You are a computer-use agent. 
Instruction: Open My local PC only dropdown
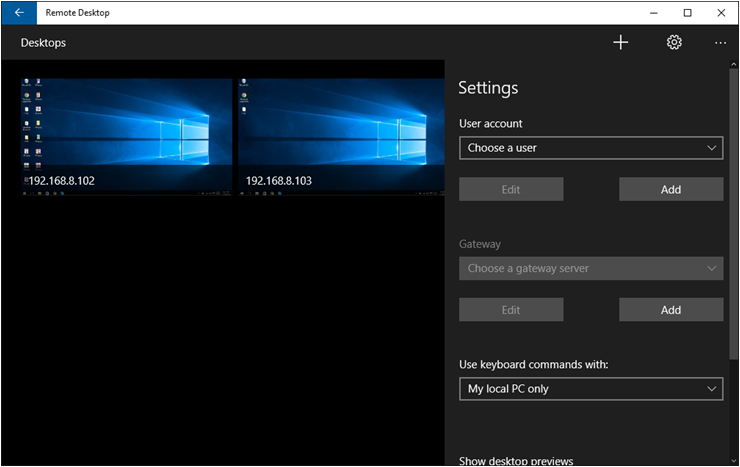click(x=591, y=389)
